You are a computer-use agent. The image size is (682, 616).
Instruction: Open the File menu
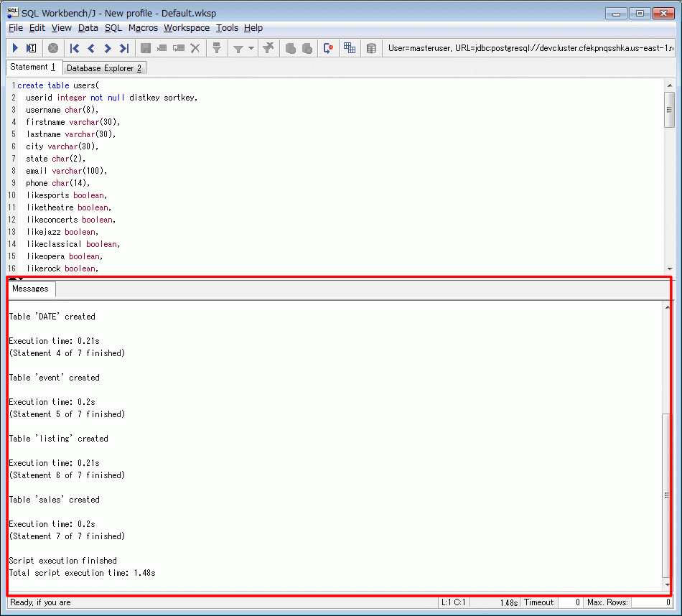(16, 28)
